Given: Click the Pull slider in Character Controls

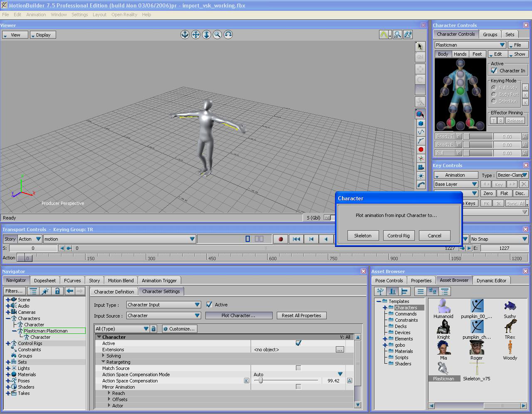Looking at the screenshot, I should 478,153.
